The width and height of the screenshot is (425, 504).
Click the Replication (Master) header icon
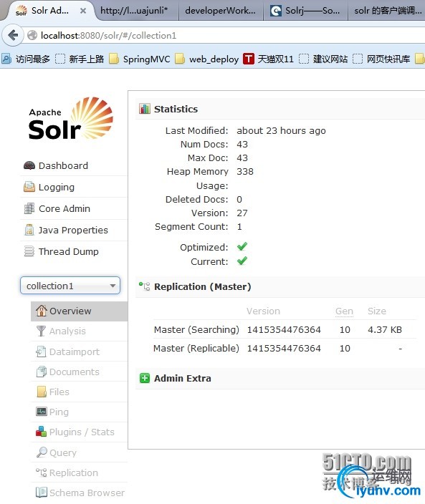(x=145, y=286)
